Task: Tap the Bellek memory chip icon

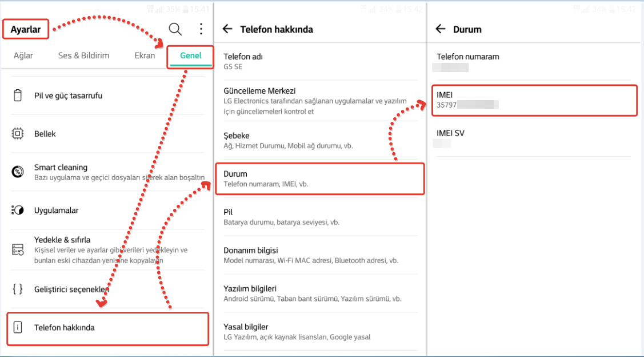Action: 18,134
